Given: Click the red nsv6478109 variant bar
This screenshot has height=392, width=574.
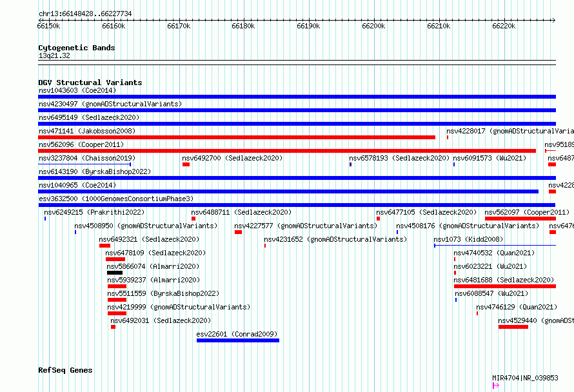Looking at the screenshot, I should click(115, 259).
